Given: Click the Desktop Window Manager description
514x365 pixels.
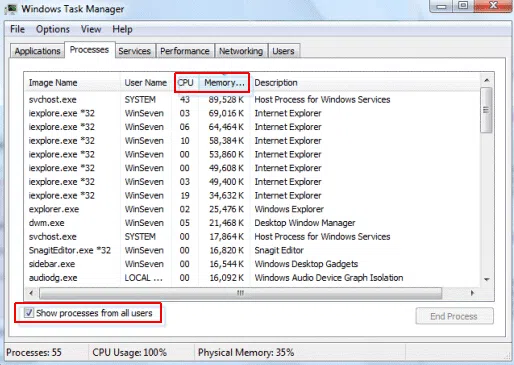Looking at the screenshot, I should point(305,223).
